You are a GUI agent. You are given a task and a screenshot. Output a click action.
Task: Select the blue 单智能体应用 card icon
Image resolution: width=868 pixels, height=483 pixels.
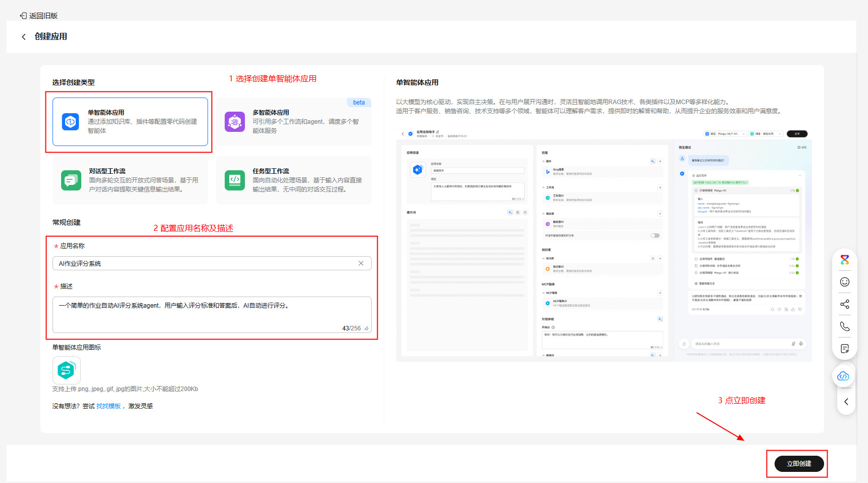tap(71, 122)
